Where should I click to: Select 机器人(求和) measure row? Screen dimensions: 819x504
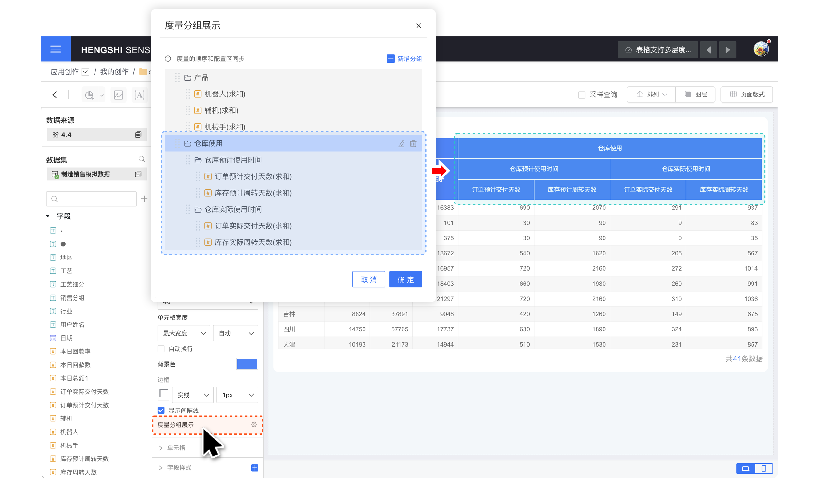point(293,94)
